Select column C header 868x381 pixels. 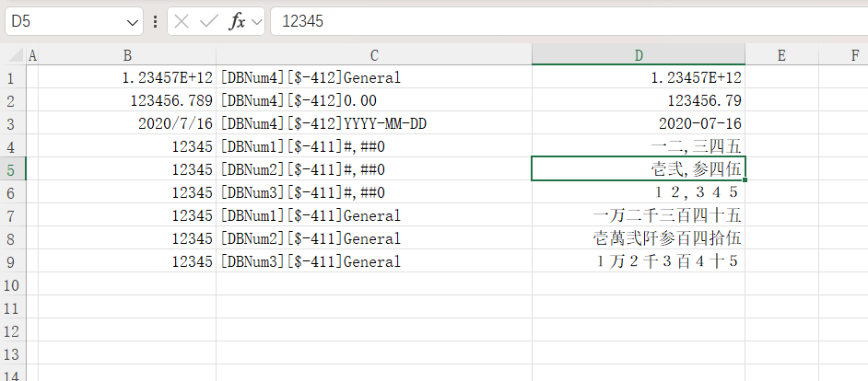pos(374,55)
